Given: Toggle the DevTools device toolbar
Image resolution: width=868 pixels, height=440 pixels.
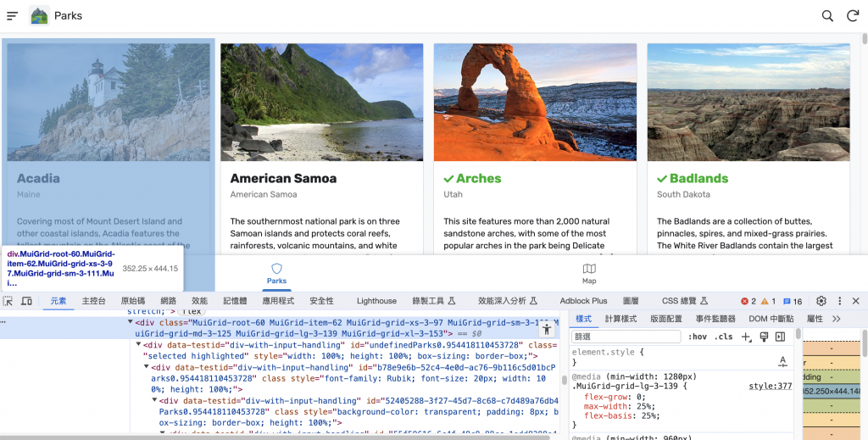Looking at the screenshot, I should (26, 301).
